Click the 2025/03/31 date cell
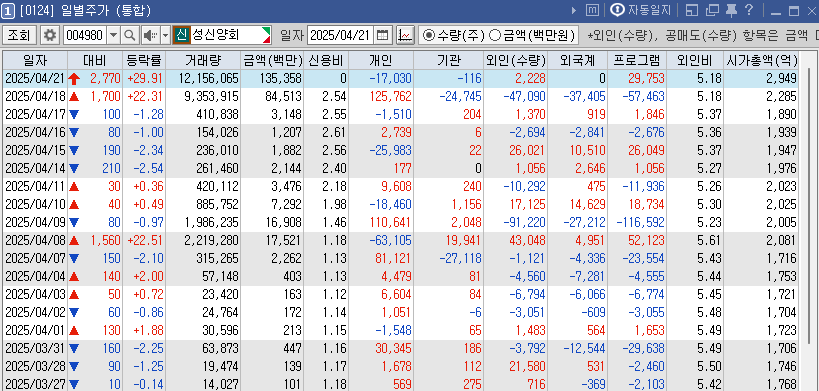 coord(35,349)
